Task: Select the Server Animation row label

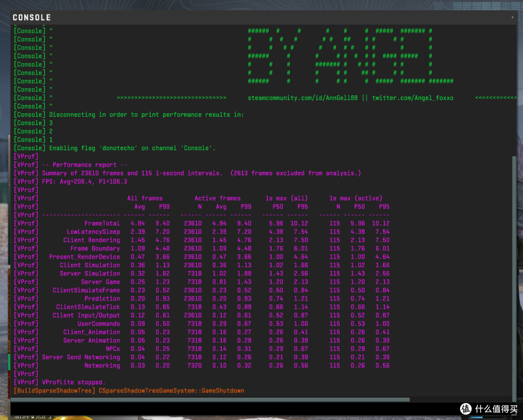Action: (92, 340)
